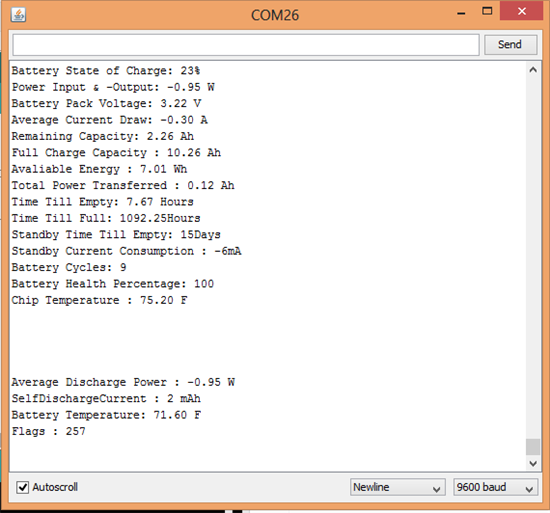550x513 pixels.
Task: Click the 'Remaining Capacity: 2.26 Ah' line
Action: coord(102,136)
